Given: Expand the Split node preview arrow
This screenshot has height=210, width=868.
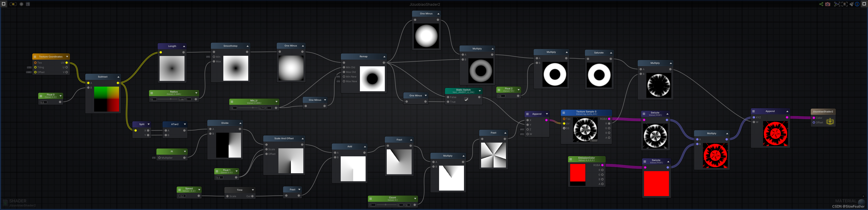Looking at the screenshot, I should pos(149,124).
